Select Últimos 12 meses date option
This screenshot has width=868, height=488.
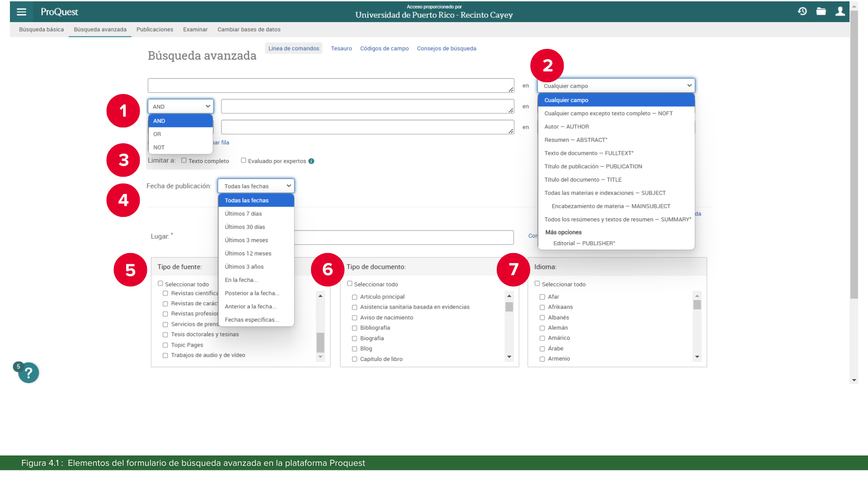(248, 253)
